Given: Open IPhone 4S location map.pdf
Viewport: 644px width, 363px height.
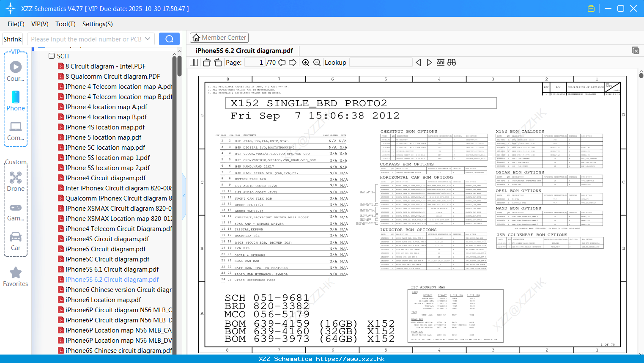Looking at the screenshot, I should pos(105,127).
